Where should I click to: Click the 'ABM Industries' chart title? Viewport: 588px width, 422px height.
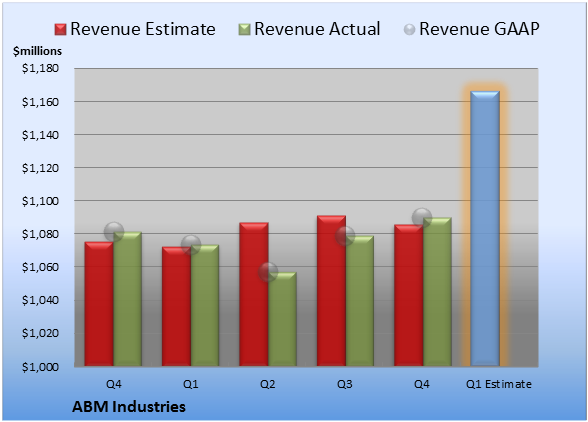[129, 407]
